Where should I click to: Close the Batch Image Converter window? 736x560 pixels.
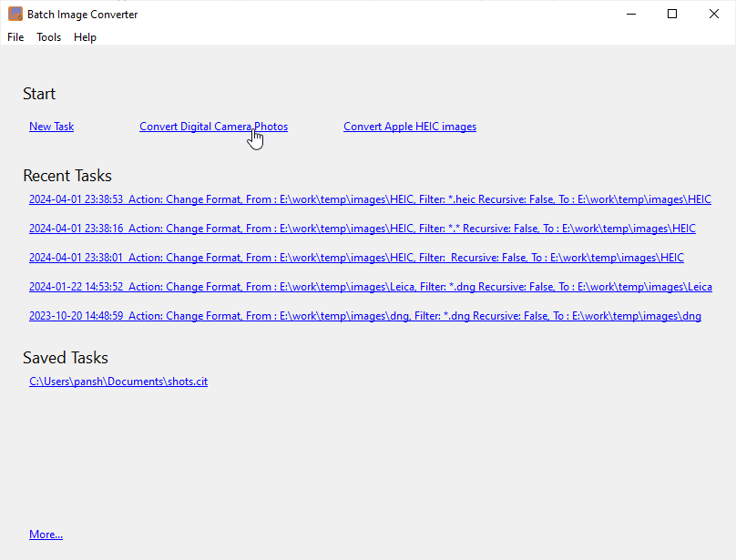pos(714,14)
